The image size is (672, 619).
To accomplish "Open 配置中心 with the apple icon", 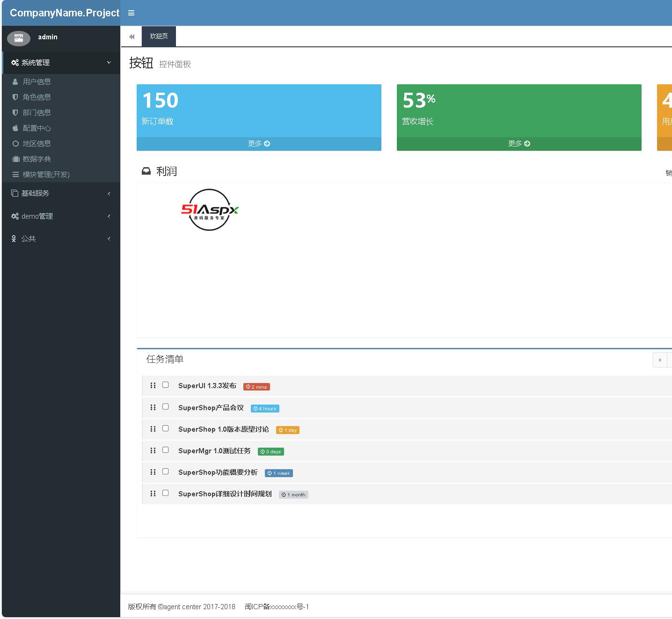I will click(x=37, y=128).
